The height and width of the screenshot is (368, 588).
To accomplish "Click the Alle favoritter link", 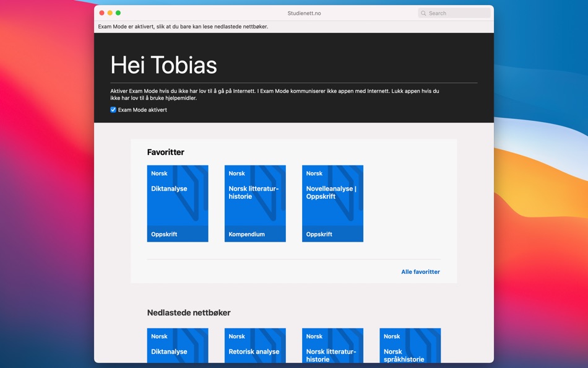I will pos(420,272).
